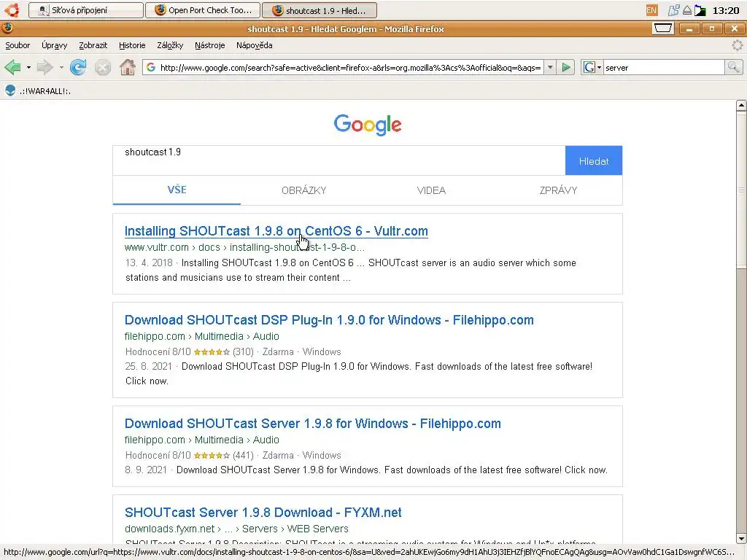The width and height of the screenshot is (747, 560).
Task: Open the Zobrazit menu
Action: (93, 45)
